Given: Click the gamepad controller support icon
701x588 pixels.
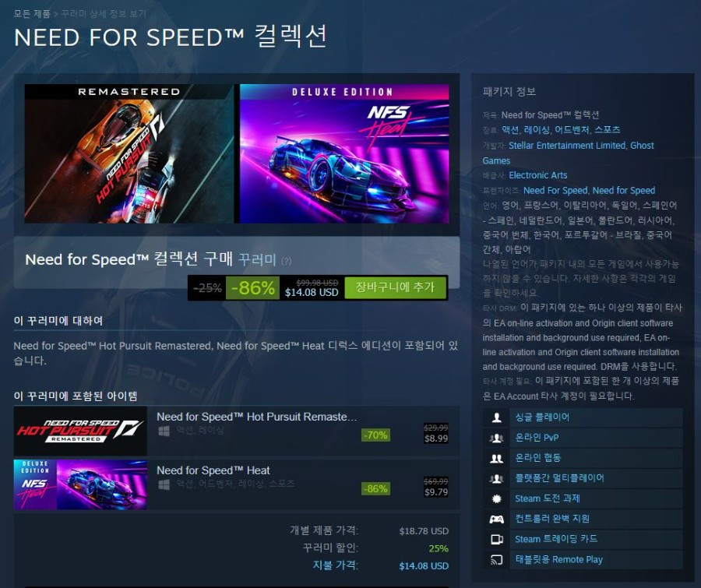Looking at the screenshot, I should click(496, 519).
